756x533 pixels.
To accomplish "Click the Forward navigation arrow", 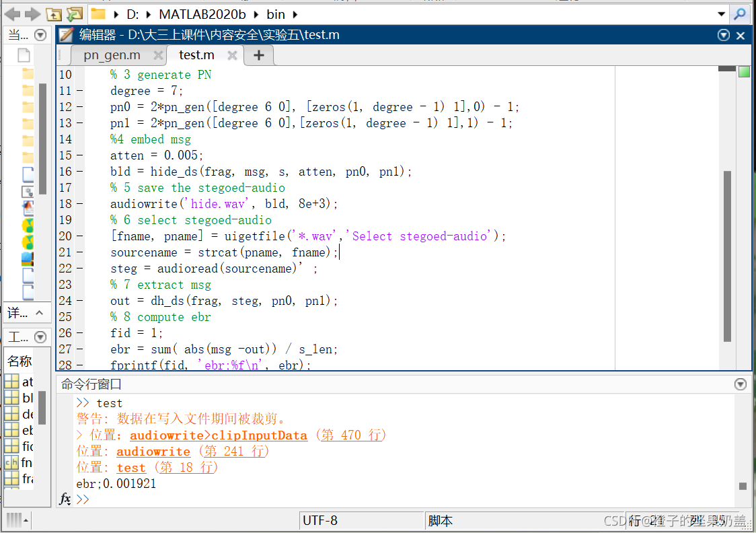I will click(32, 13).
